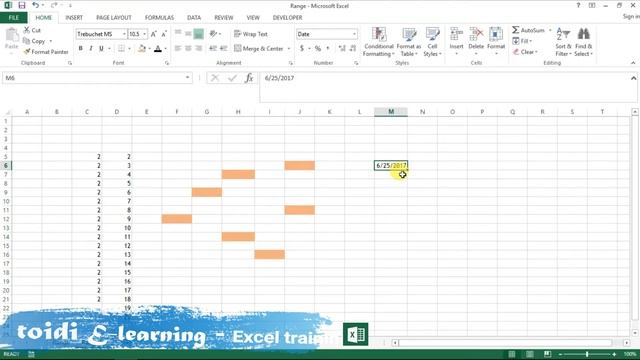Screen dimensions: 640x360
Task: Open Find & Select binoculars
Action: pos(583,42)
